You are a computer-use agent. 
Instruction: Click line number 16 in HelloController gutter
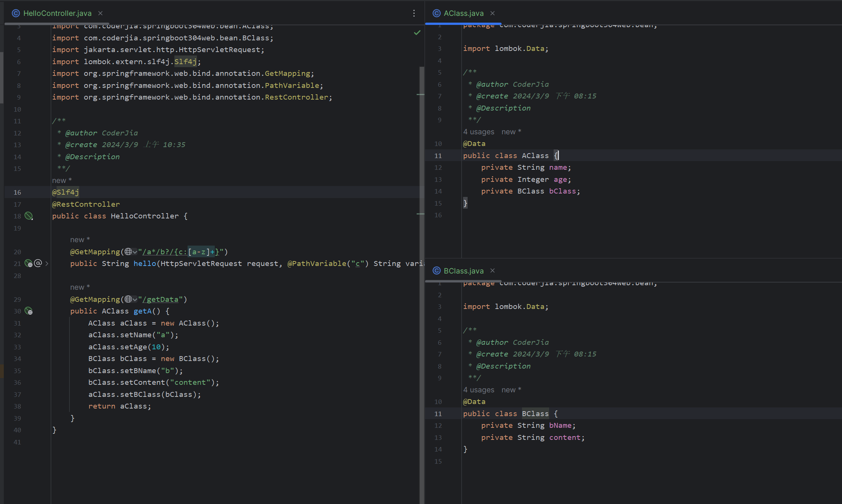coord(17,192)
